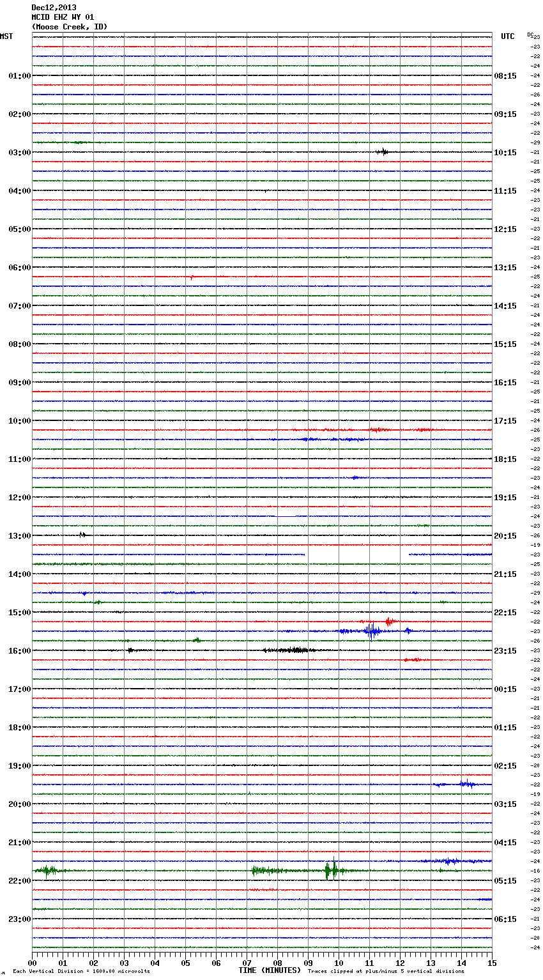543x980 pixels.
Task: Select the 06:00 MST row label
Action: tap(20, 268)
